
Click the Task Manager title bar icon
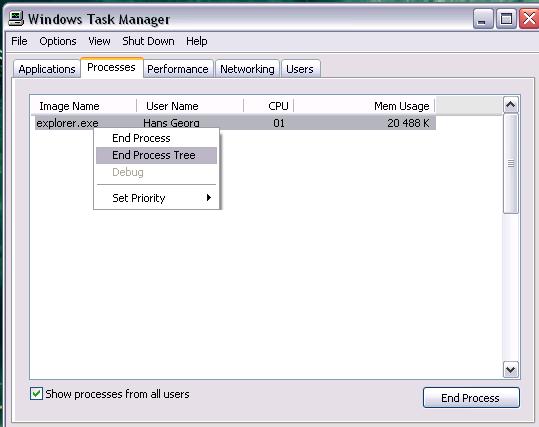[x=15, y=19]
